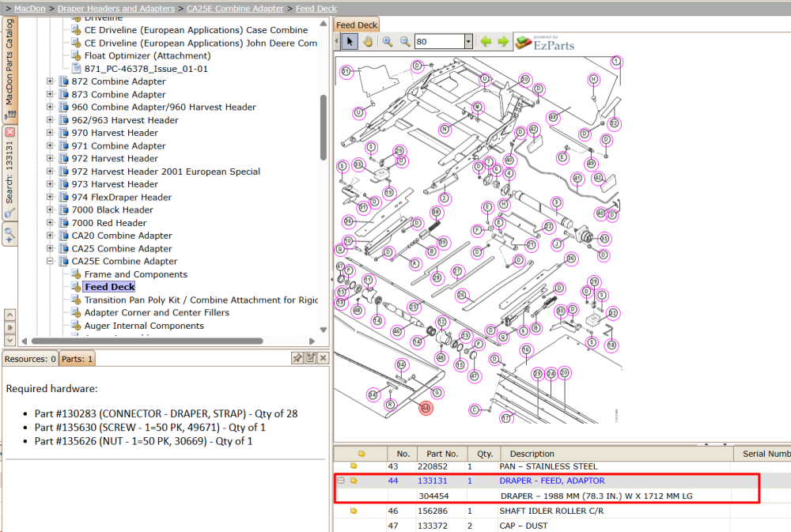791x532 pixels.
Task: Expand the 7000 Black Header node
Action: [50, 209]
